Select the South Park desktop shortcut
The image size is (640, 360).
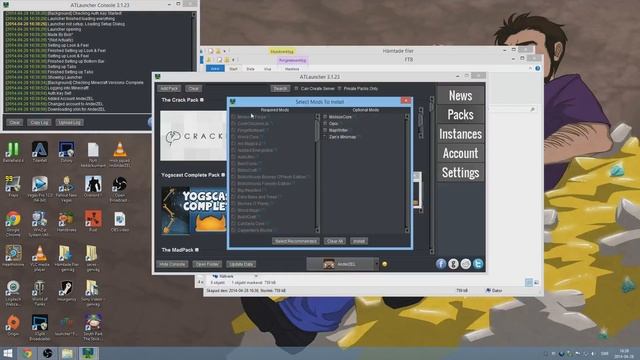point(93,327)
